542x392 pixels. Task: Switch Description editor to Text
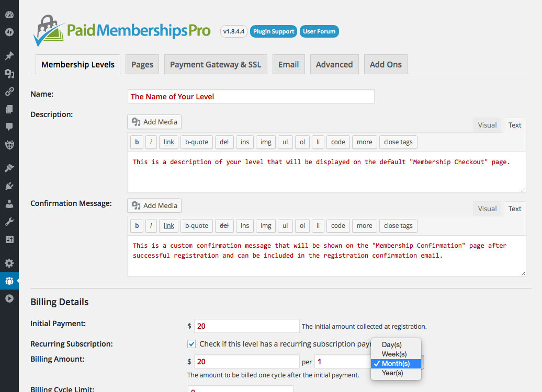(515, 125)
